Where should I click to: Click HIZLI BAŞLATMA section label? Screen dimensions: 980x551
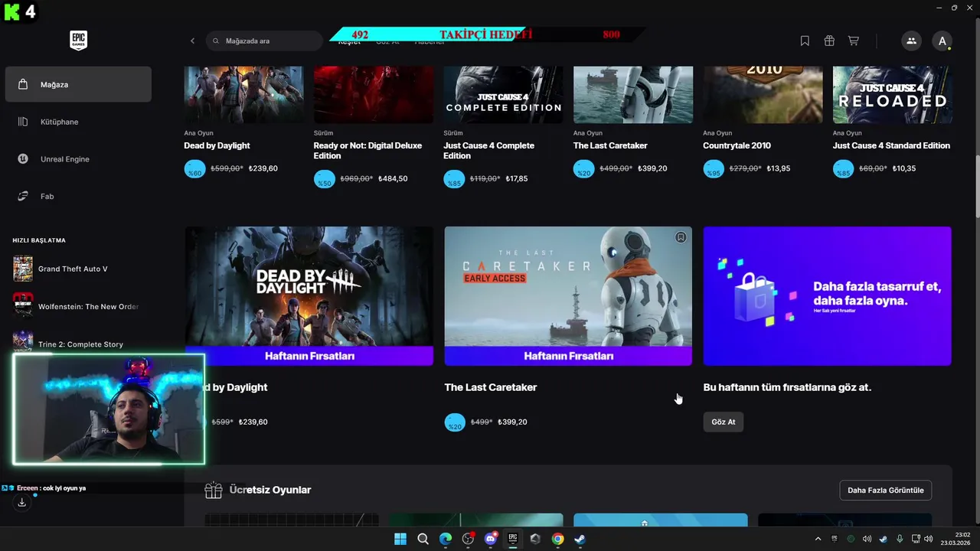[39, 240]
